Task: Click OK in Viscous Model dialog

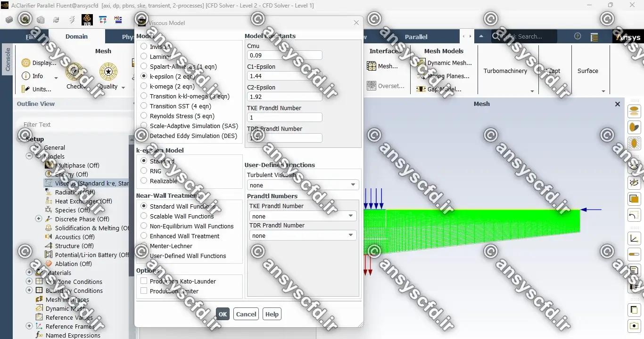Action: pos(223,314)
